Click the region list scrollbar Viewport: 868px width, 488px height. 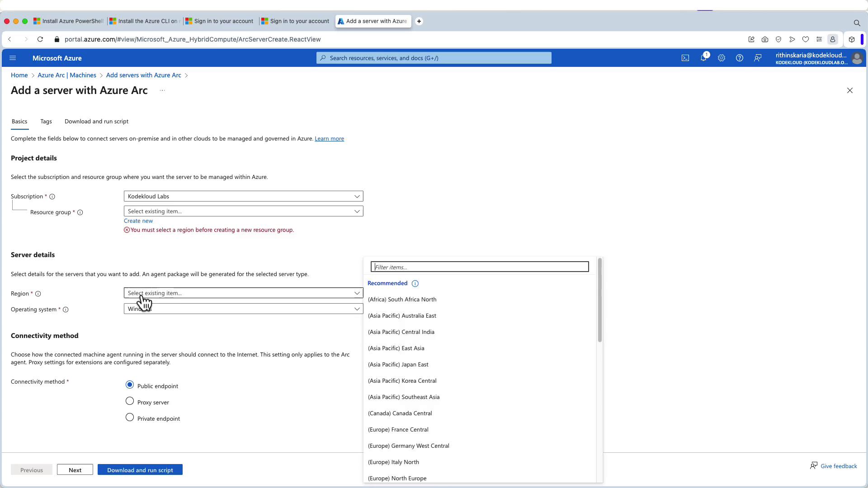click(599, 300)
